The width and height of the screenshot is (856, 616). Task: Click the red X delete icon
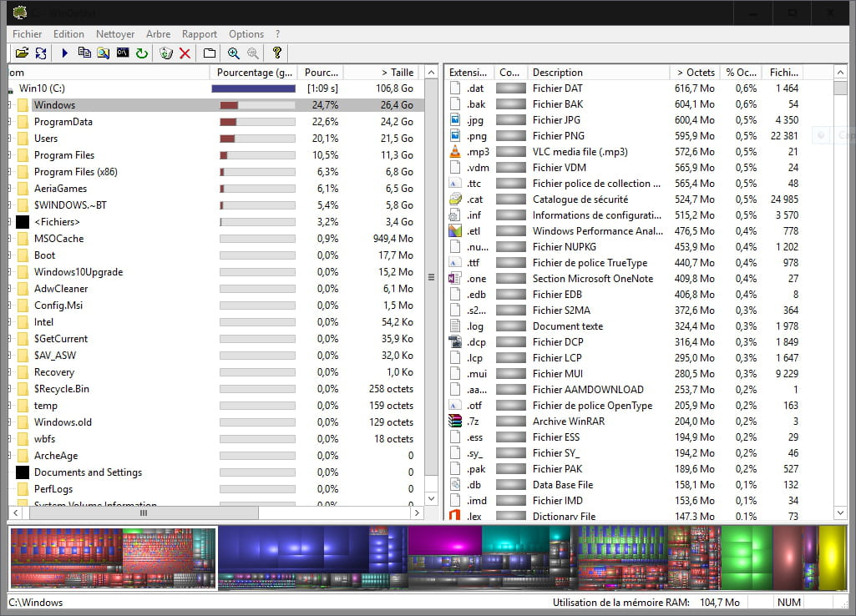tap(185, 53)
